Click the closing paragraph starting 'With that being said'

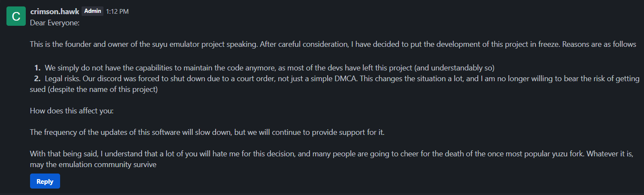click(x=301, y=154)
